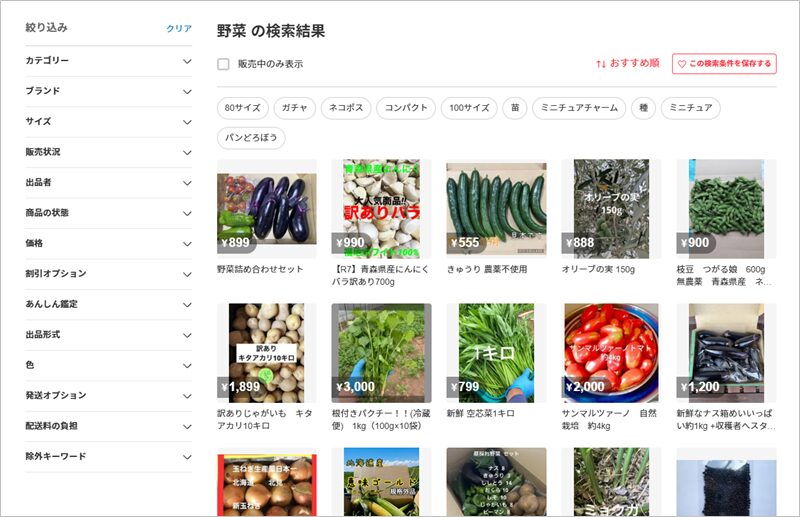Expand the 販売状況 filter
Screen dimensions: 800x517
109,152
